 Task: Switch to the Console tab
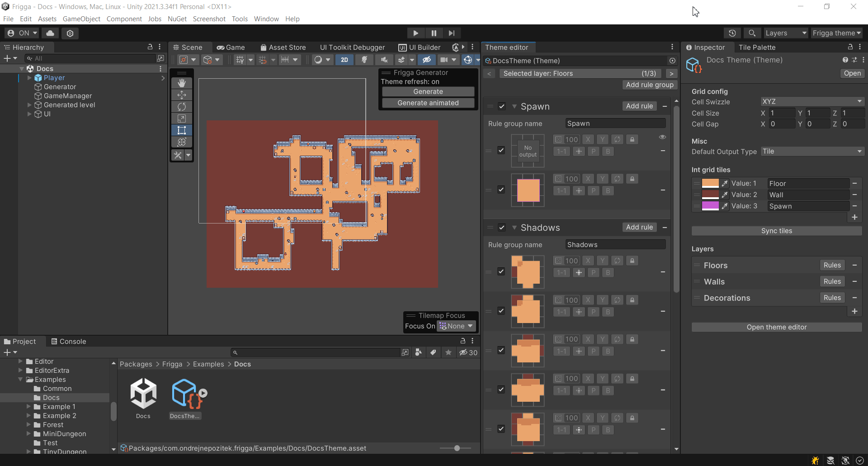click(x=68, y=341)
